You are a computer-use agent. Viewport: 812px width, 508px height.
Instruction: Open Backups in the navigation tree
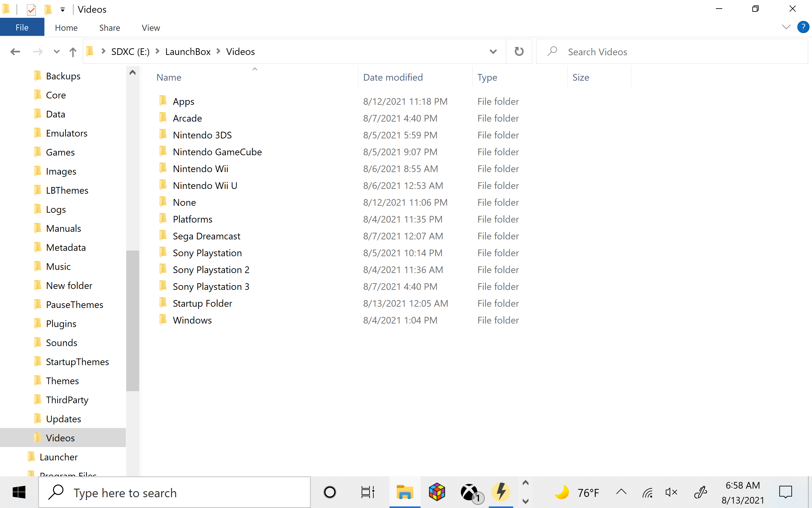point(63,76)
